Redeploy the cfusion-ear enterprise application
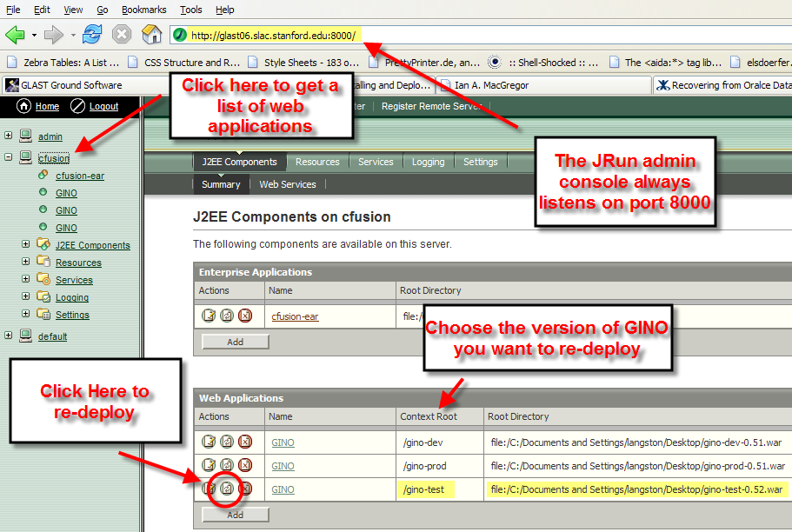The image size is (792, 532). tap(227, 316)
